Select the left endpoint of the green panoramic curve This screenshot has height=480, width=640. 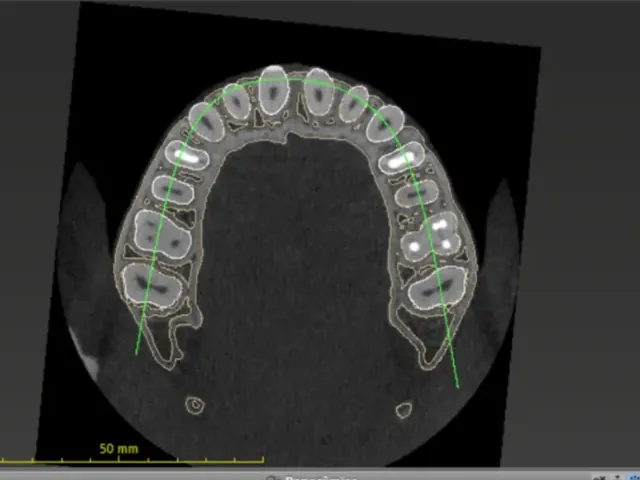(x=136, y=354)
